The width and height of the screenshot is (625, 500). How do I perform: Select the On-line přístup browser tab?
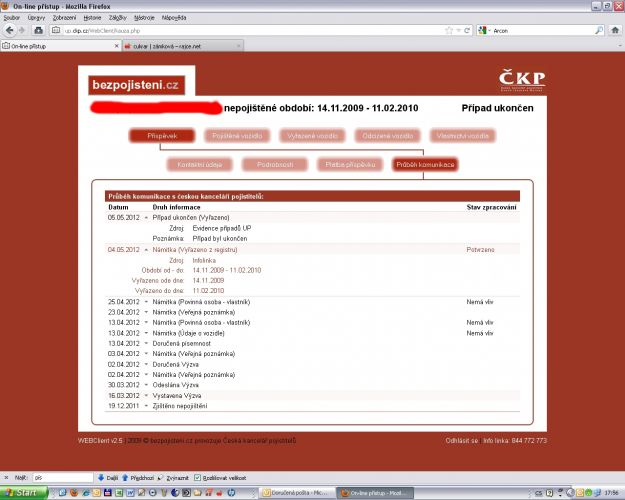(x=61, y=46)
